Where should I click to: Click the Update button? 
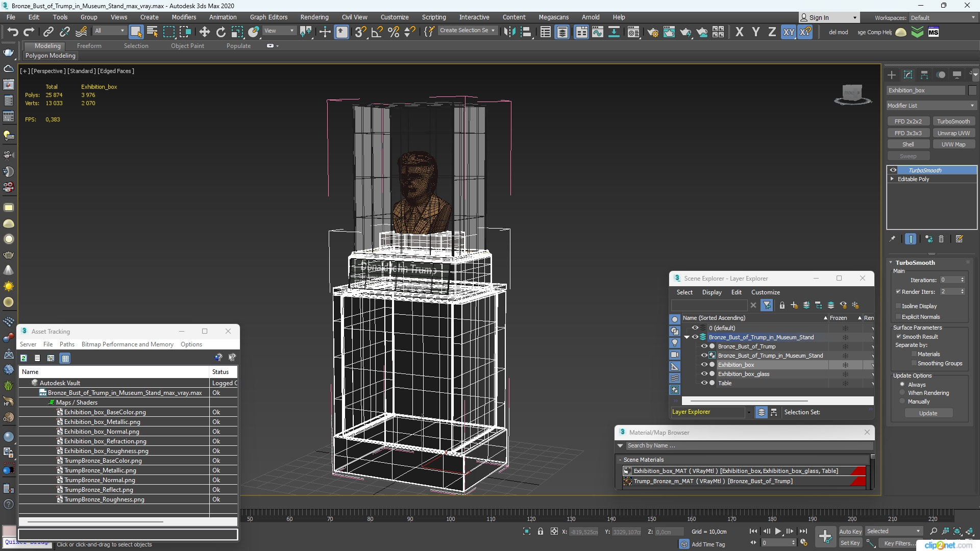pyautogui.click(x=928, y=413)
